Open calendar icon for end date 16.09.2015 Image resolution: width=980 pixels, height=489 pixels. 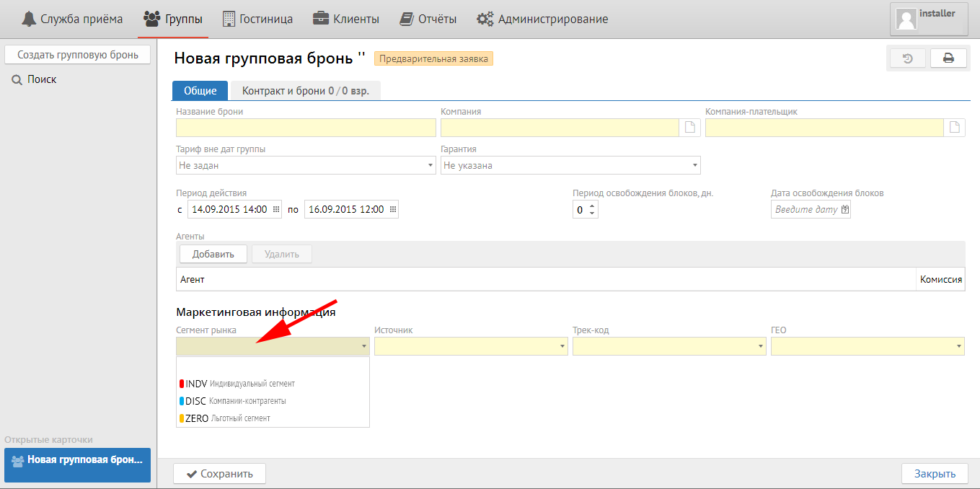[392, 209]
